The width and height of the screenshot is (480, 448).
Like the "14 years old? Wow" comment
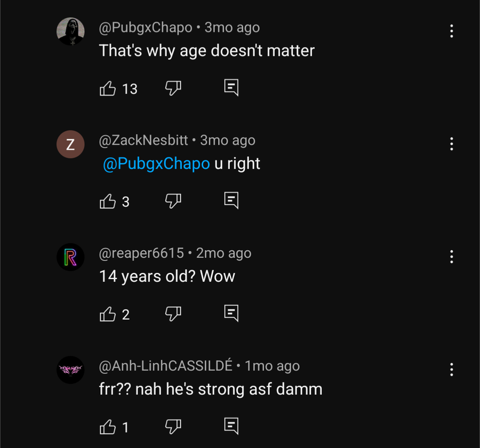pos(108,315)
